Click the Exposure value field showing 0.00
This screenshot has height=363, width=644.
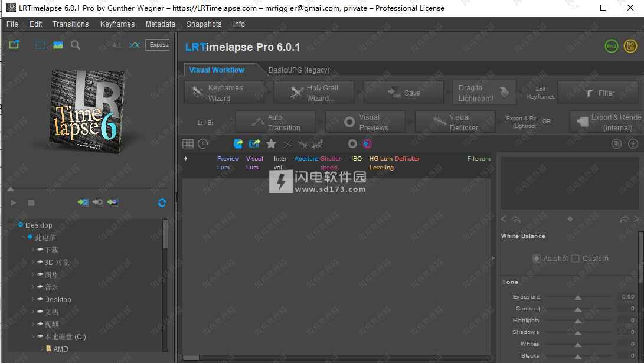coord(627,296)
